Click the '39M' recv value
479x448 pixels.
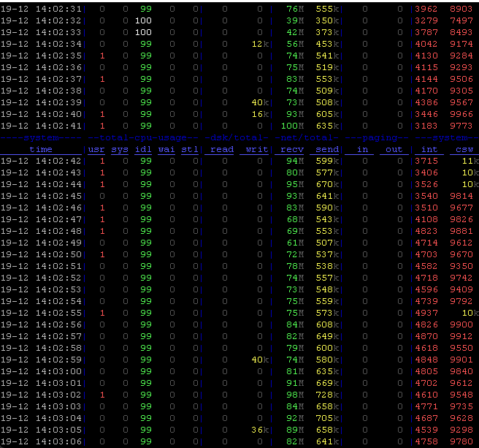[x=295, y=20]
